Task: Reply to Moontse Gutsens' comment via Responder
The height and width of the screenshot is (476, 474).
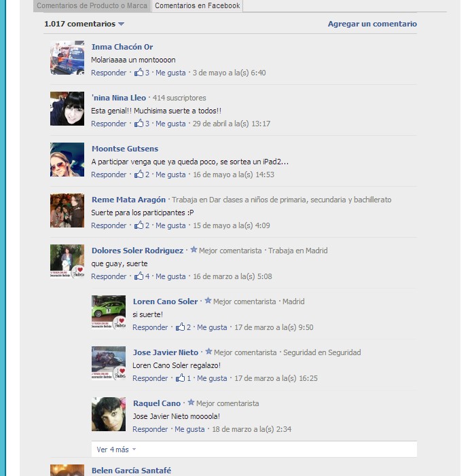Action: pyautogui.click(x=109, y=175)
